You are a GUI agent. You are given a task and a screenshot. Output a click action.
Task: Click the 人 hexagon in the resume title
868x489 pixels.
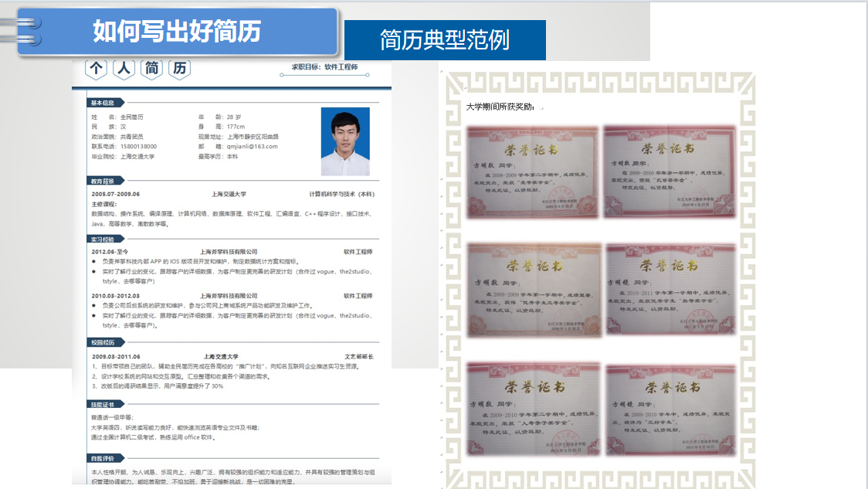124,69
